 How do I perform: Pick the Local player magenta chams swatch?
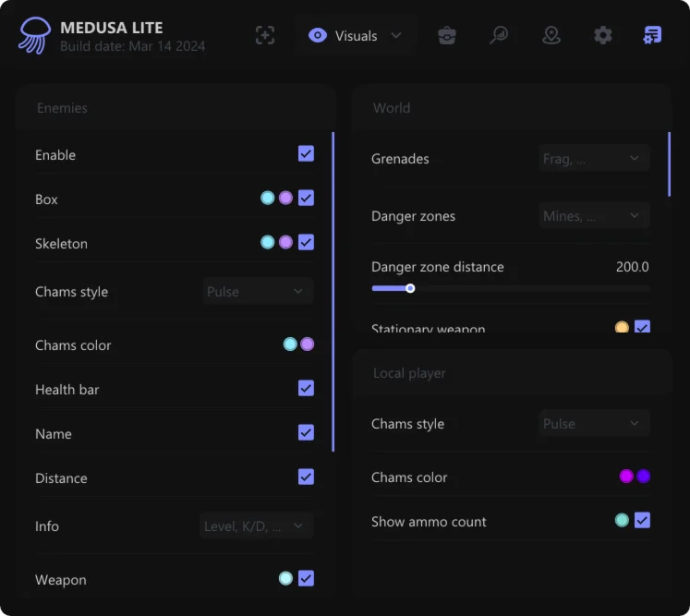point(626,476)
